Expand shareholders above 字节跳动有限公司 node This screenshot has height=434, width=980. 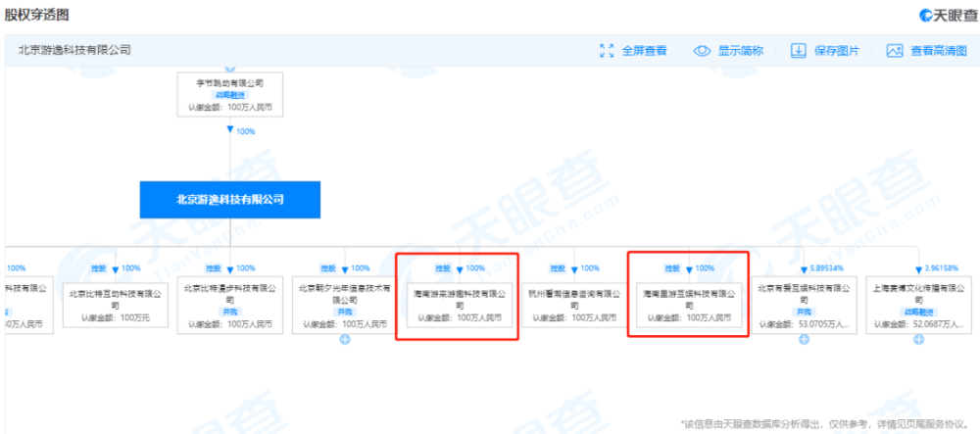(230, 68)
